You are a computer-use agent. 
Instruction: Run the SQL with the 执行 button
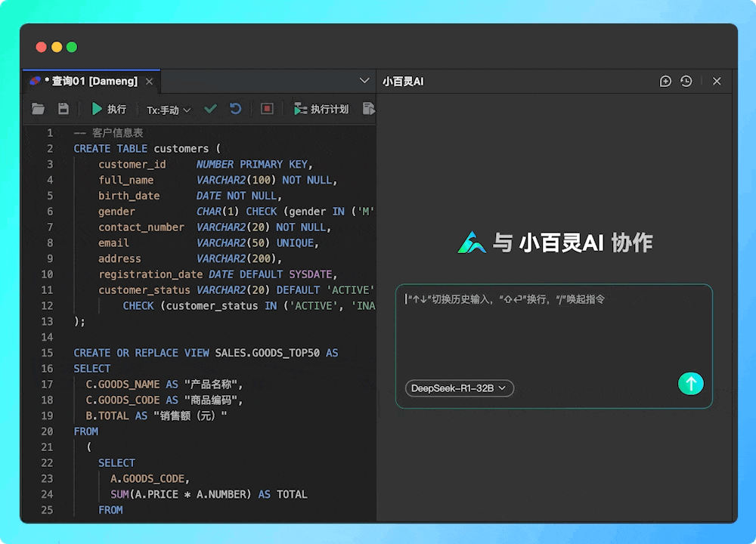pos(109,108)
